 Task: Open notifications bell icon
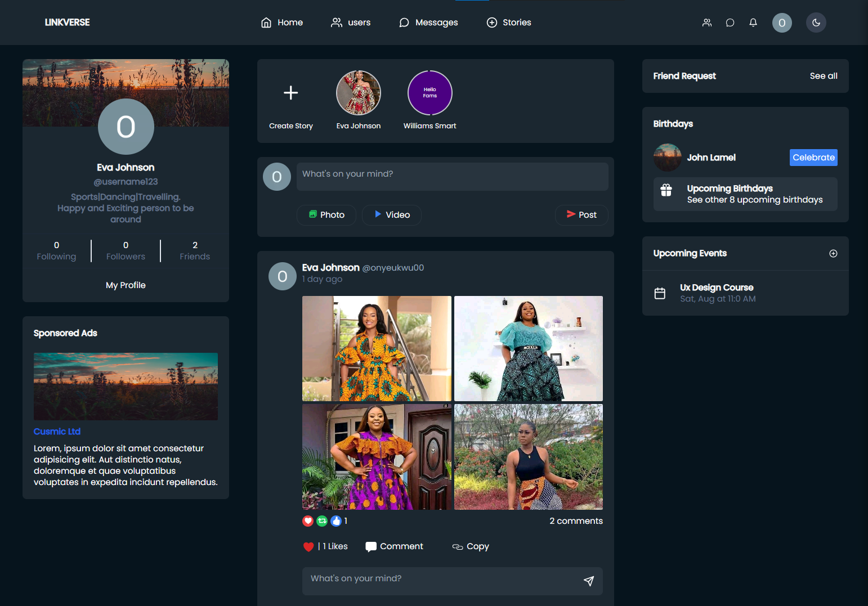point(753,23)
